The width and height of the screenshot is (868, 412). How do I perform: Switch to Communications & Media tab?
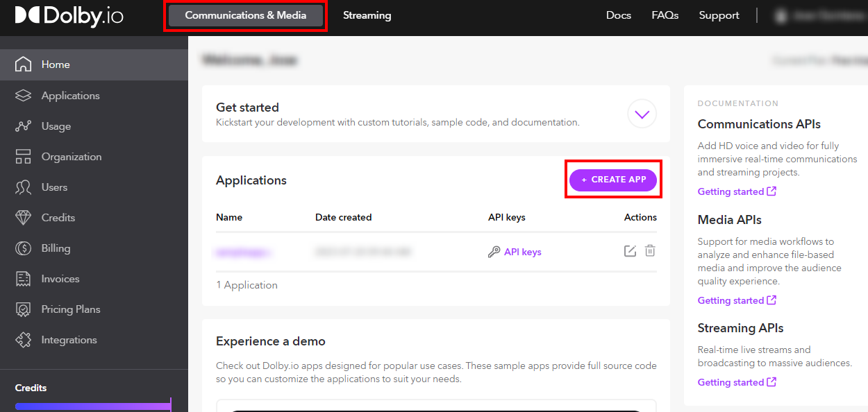tap(245, 15)
